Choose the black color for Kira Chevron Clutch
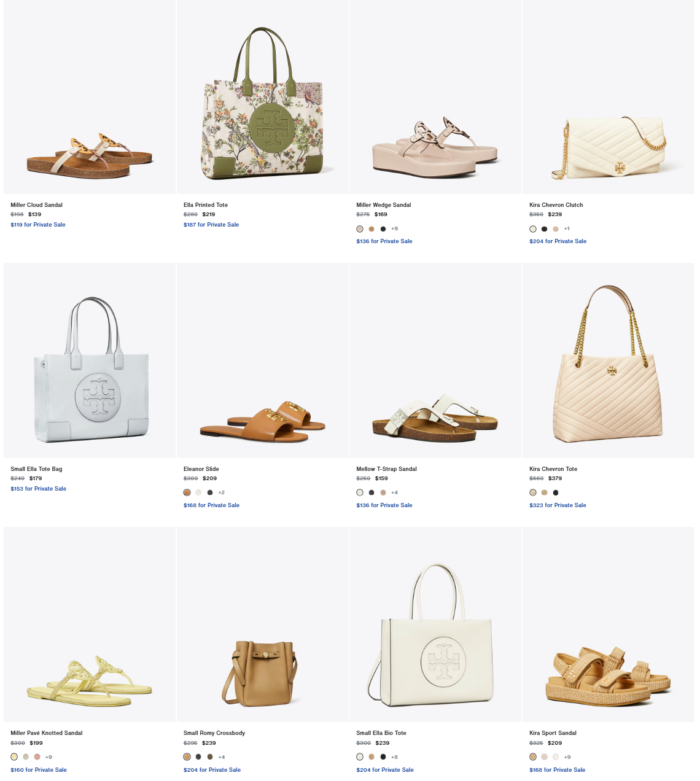700x781 pixels. pyautogui.click(x=544, y=229)
